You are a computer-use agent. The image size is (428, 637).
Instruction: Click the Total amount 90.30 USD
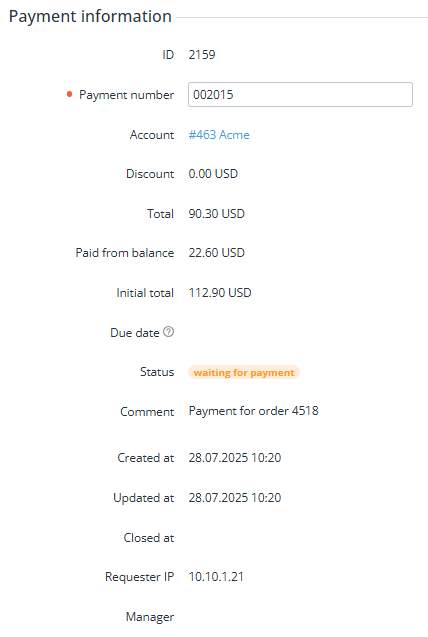[216, 214]
